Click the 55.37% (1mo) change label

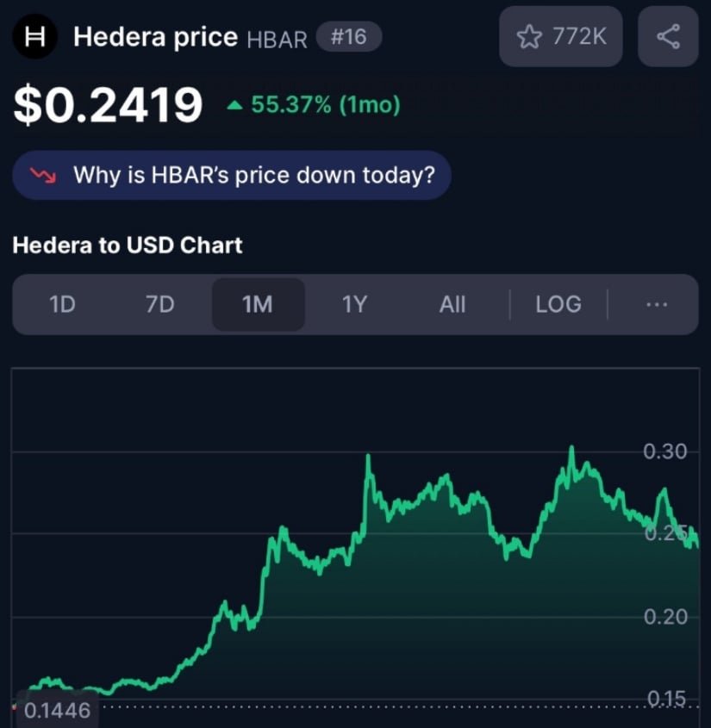click(326, 104)
